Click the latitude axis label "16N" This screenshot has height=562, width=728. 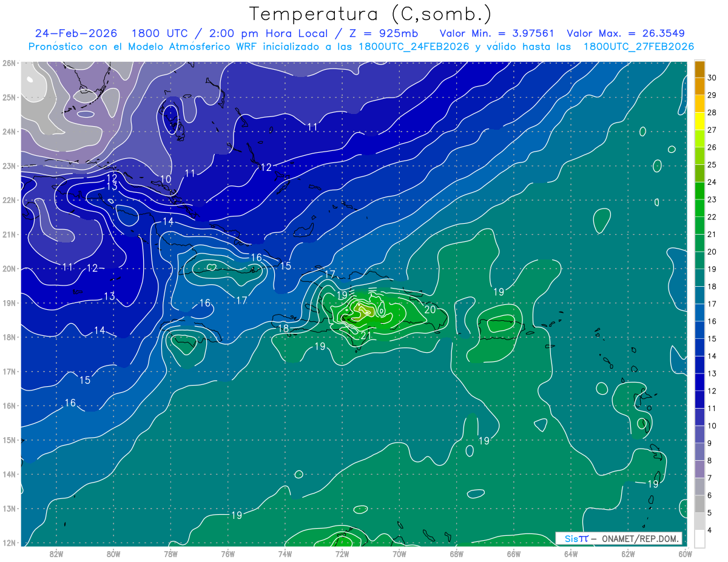coord(8,406)
